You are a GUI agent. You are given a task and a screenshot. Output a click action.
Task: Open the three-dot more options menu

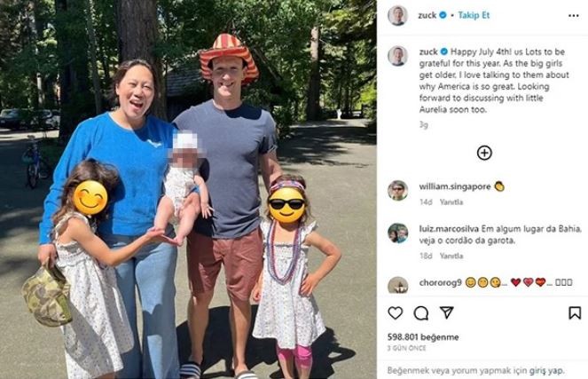click(x=574, y=15)
